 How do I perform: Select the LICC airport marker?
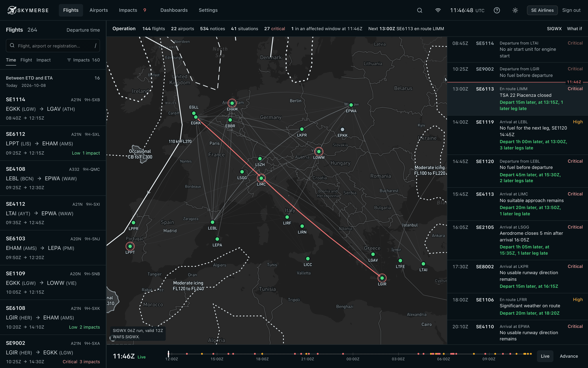[x=308, y=259]
